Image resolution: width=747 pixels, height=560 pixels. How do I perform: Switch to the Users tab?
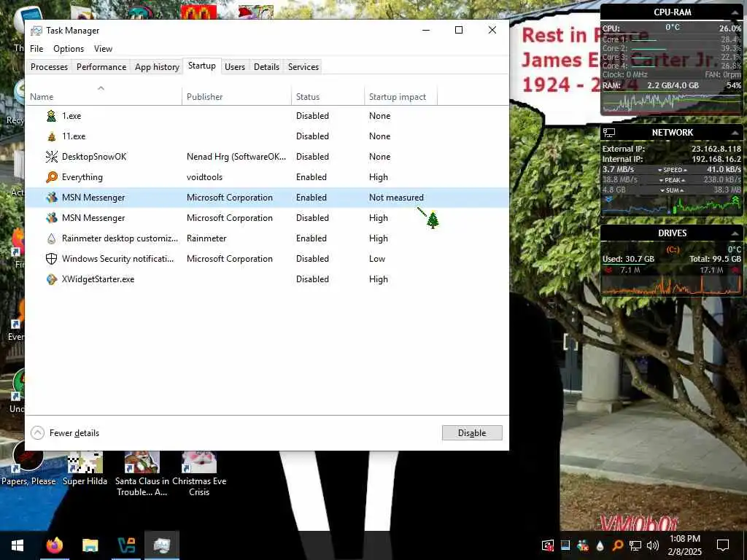click(235, 67)
